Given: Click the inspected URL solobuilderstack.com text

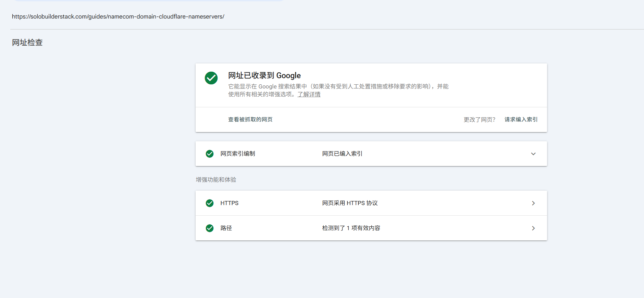Looking at the screenshot, I should pos(118,16).
